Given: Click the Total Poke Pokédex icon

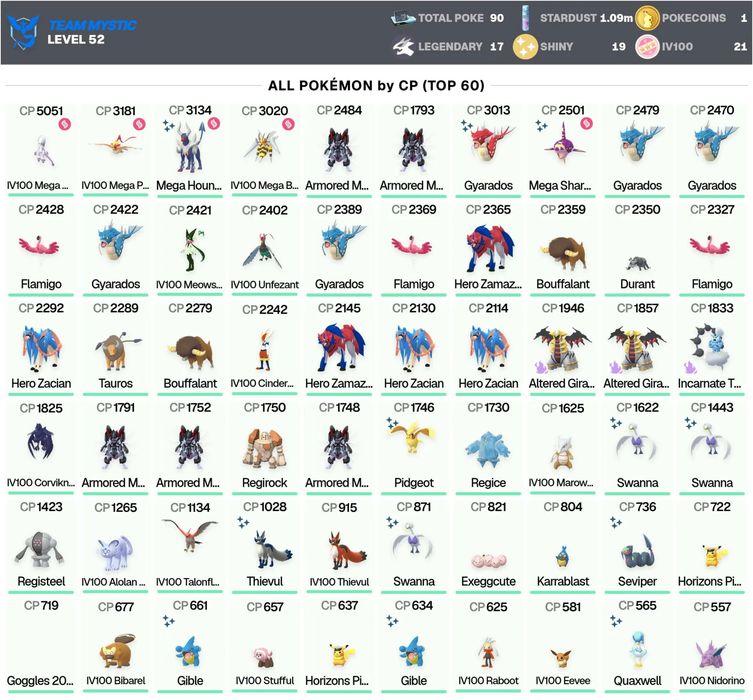Looking at the screenshot, I should (403, 18).
